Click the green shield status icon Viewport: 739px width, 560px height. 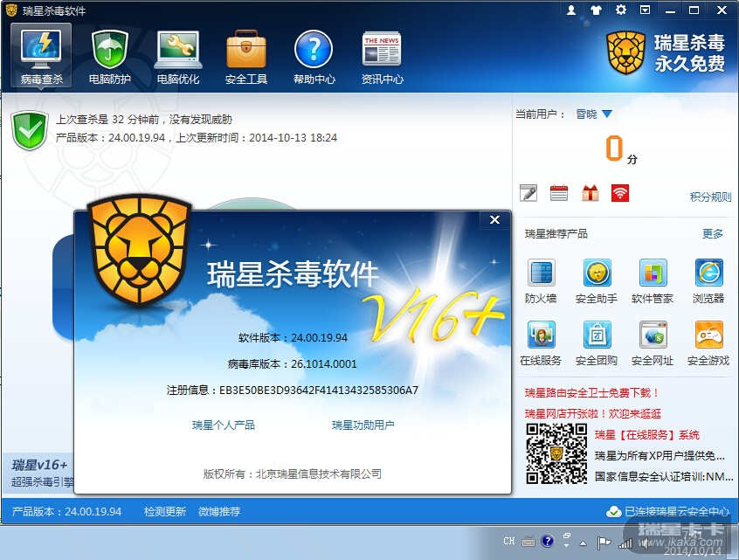[x=30, y=130]
